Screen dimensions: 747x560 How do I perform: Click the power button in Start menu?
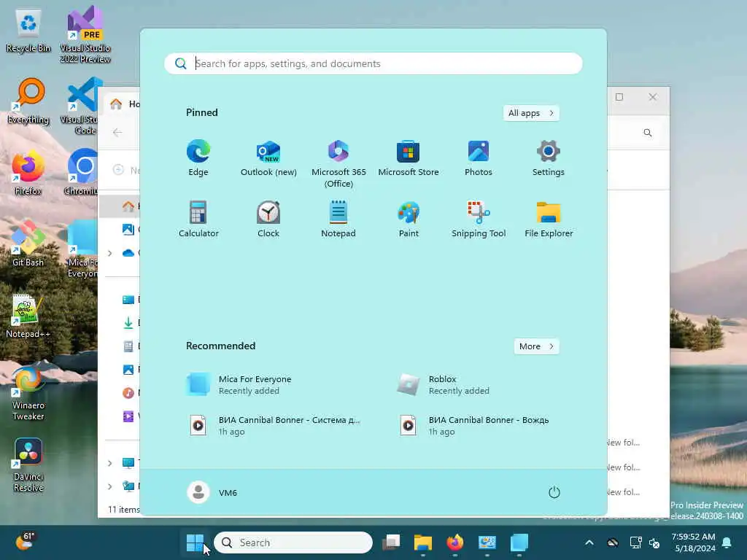554,492
